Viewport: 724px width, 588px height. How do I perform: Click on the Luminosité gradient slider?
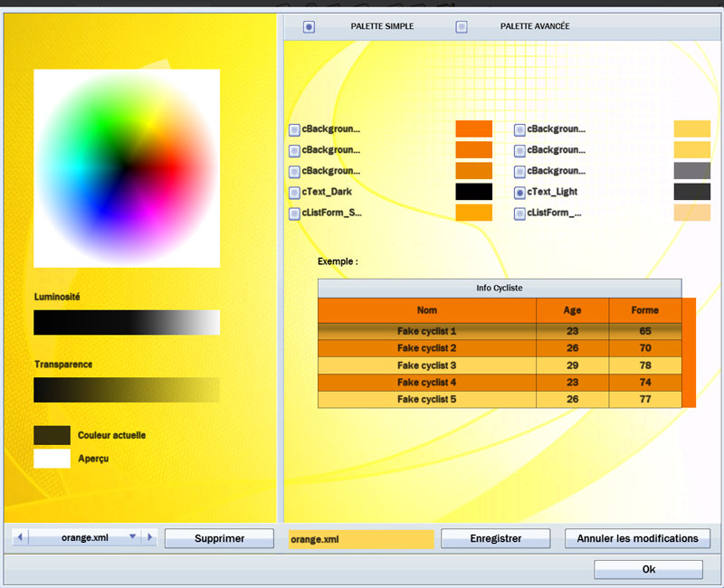coord(127,323)
